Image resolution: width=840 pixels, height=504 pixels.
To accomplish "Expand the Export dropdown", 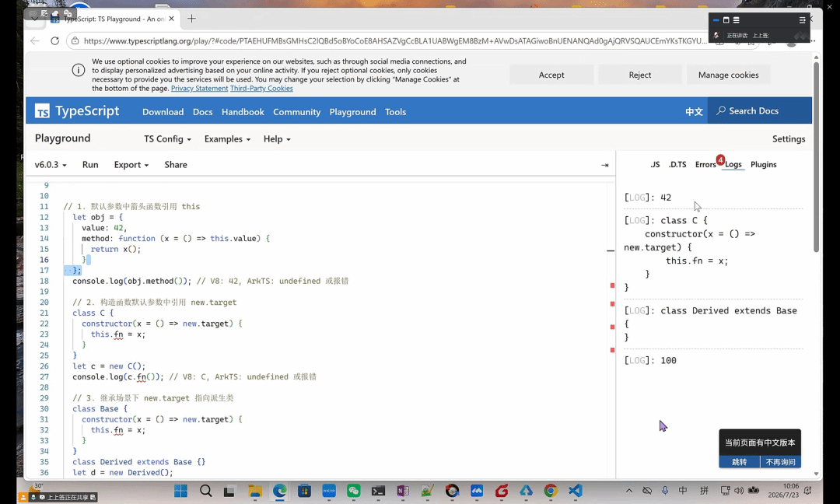I will pyautogui.click(x=131, y=164).
